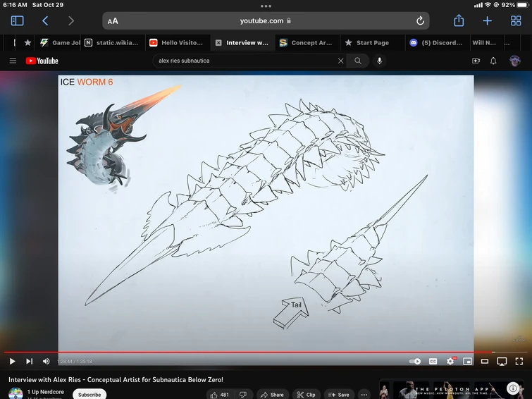This screenshot has height=399, width=532.
Task: Go back to the previous page
Action: point(45,20)
